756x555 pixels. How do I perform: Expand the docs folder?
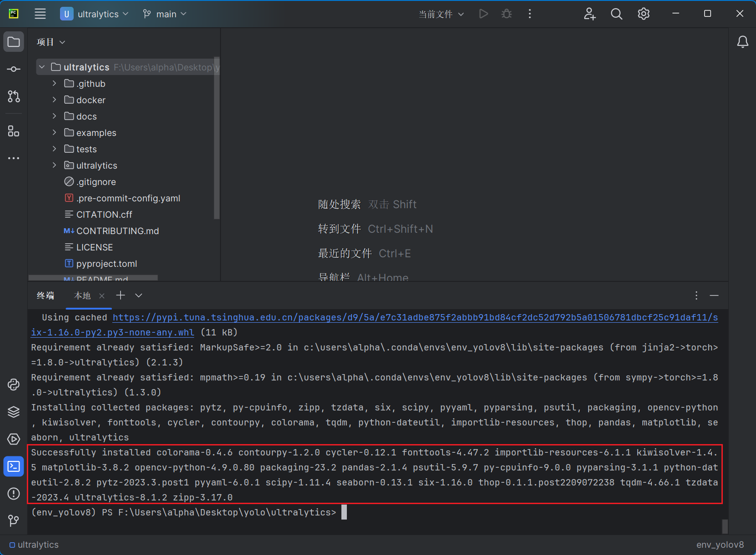54,116
